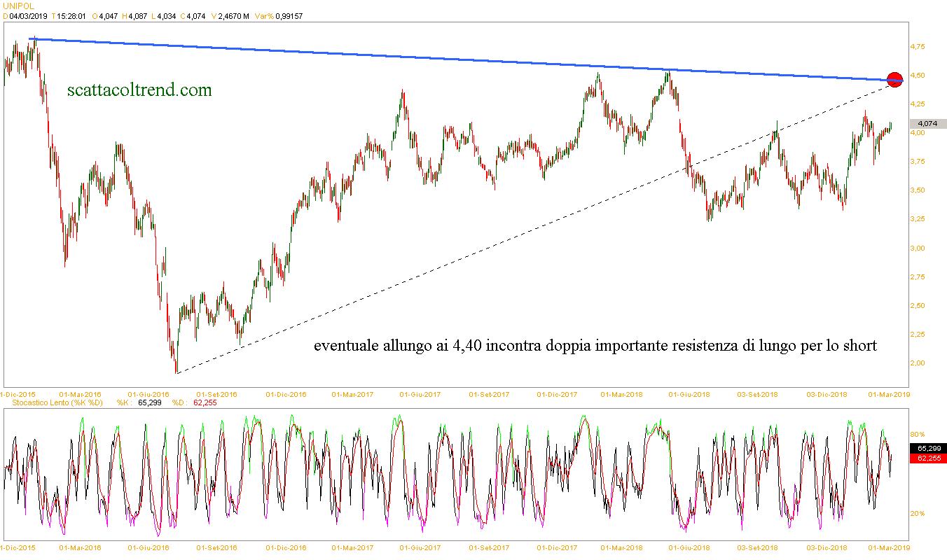Screen dimensions: 947x560
Task: Click 01-Dic-2017 on the price chart date axis
Action: [x=557, y=394]
